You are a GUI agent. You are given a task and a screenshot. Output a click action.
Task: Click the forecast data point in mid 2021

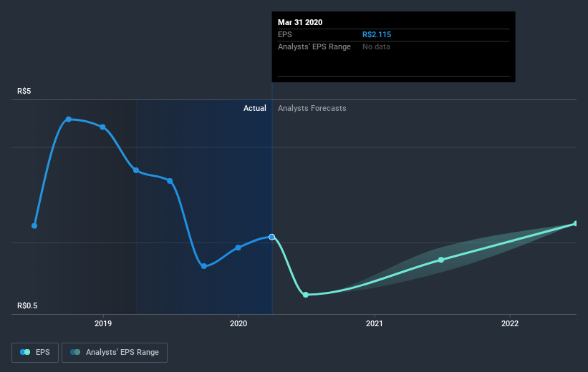(x=441, y=260)
